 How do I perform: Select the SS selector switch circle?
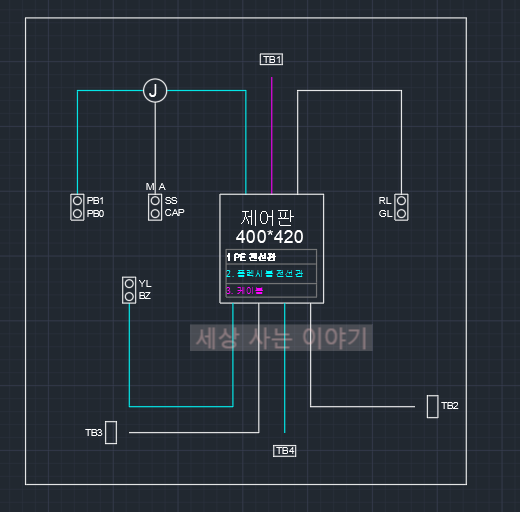pos(155,201)
